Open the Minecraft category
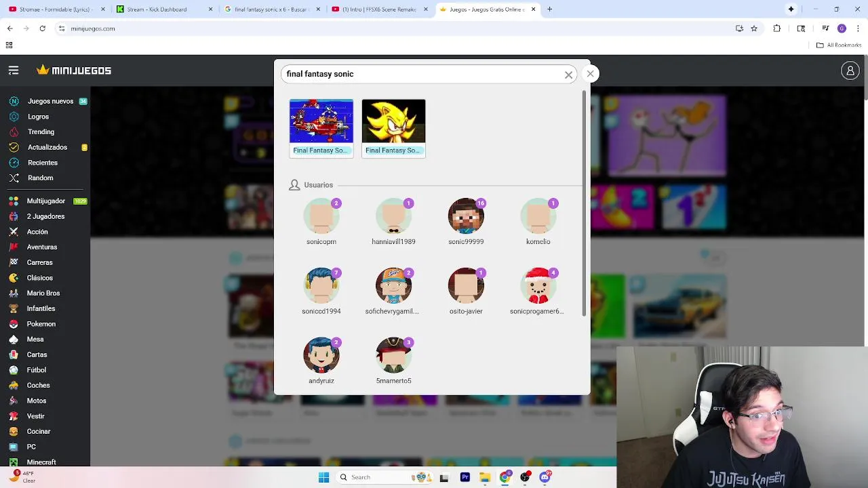This screenshot has width=868, height=488. [x=41, y=462]
